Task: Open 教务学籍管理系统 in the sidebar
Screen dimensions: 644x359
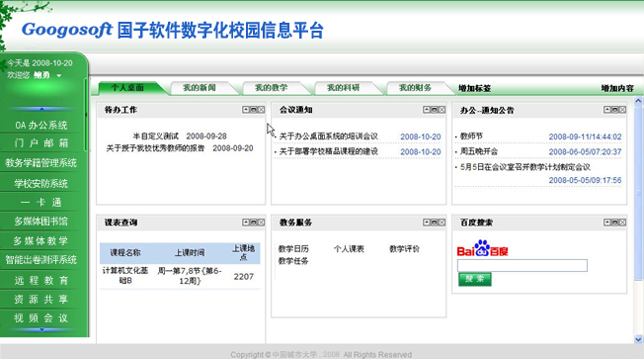Action: [41, 163]
